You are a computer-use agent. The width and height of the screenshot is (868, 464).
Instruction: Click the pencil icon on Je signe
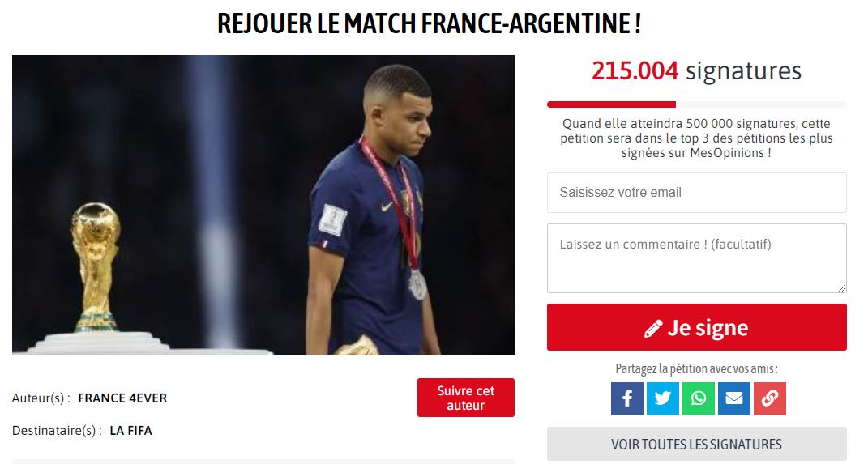[653, 329]
